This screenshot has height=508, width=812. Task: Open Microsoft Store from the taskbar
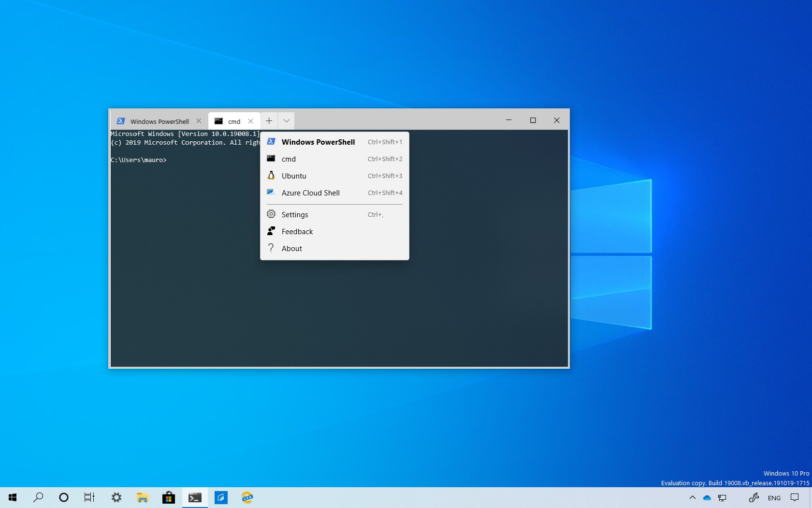(x=168, y=497)
